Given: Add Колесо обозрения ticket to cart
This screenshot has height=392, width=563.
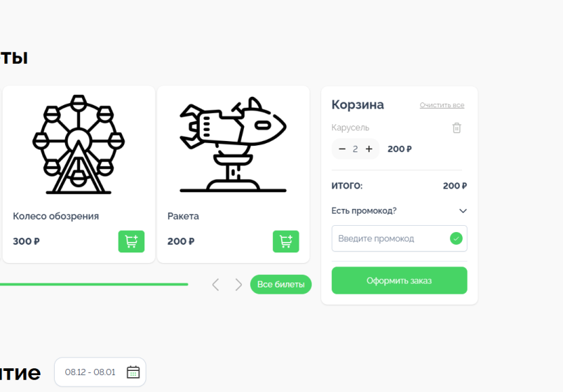Looking at the screenshot, I should click(131, 241).
